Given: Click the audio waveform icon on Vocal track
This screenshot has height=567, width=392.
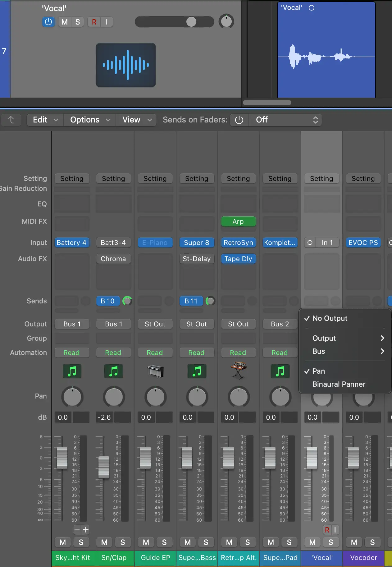Looking at the screenshot, I should click(125, 65).
